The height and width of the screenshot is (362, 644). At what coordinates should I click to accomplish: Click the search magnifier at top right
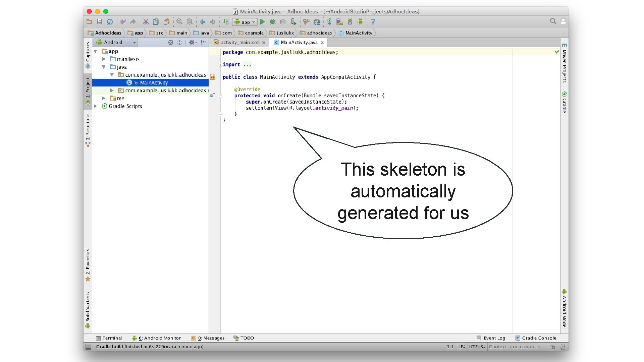point(553,21)
